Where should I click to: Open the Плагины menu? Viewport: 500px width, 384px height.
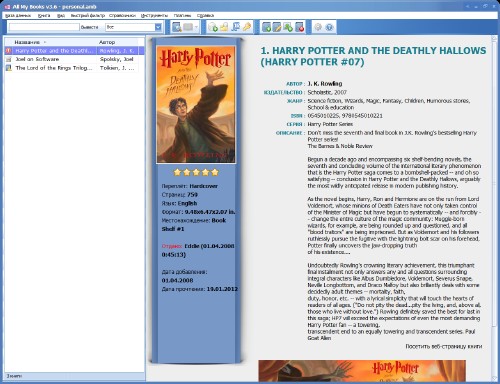coord(182,15)
